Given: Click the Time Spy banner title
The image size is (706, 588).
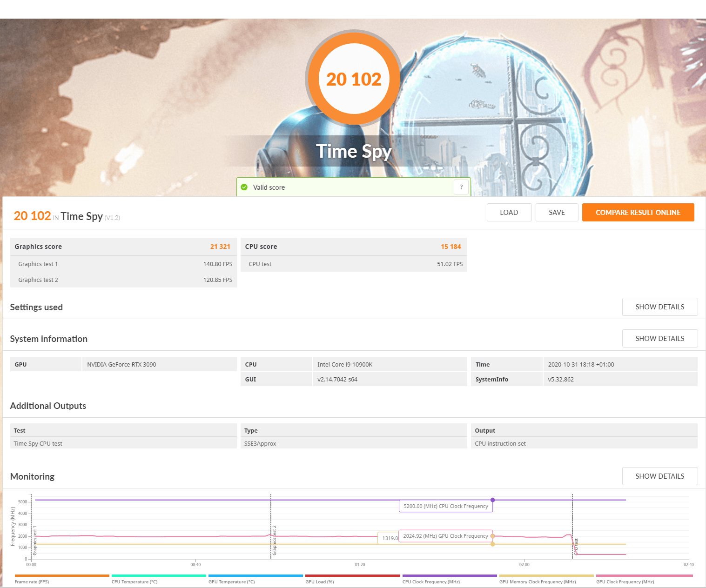Looking at the screenshot, I should pos(354,151).
